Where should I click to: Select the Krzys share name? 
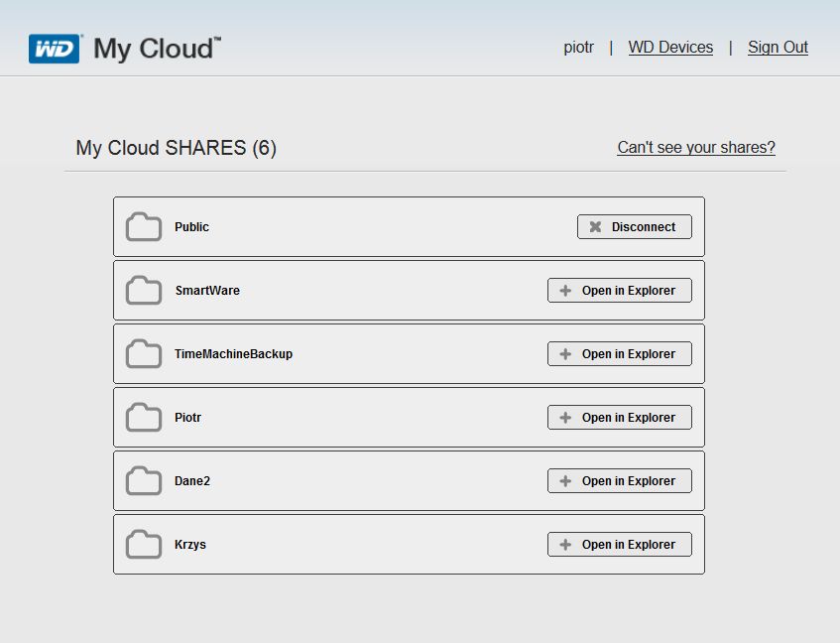[x=190, y=545]
